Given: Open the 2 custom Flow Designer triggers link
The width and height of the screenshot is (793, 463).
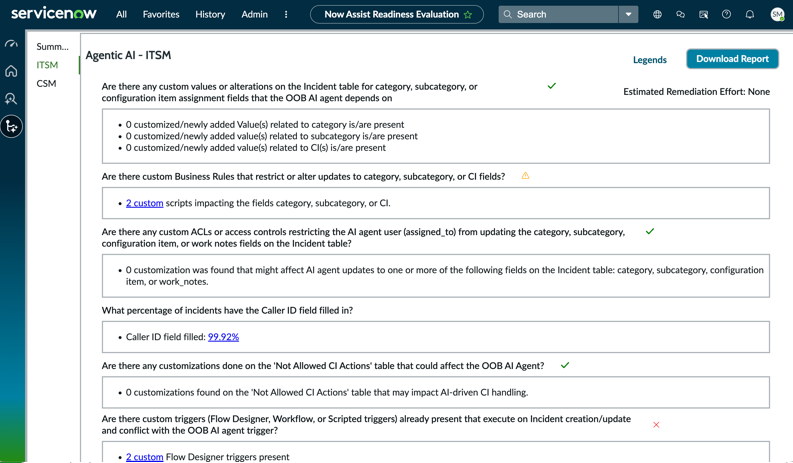Looking at the screenshot, I should pos(145,457).
